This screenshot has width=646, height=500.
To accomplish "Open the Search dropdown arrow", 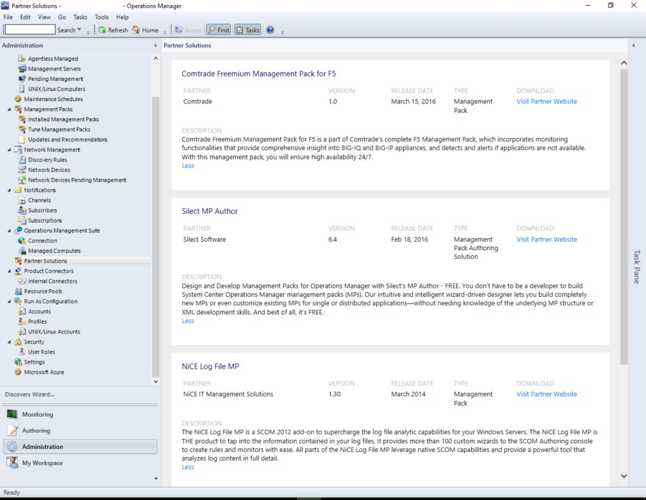I will 80,30.
